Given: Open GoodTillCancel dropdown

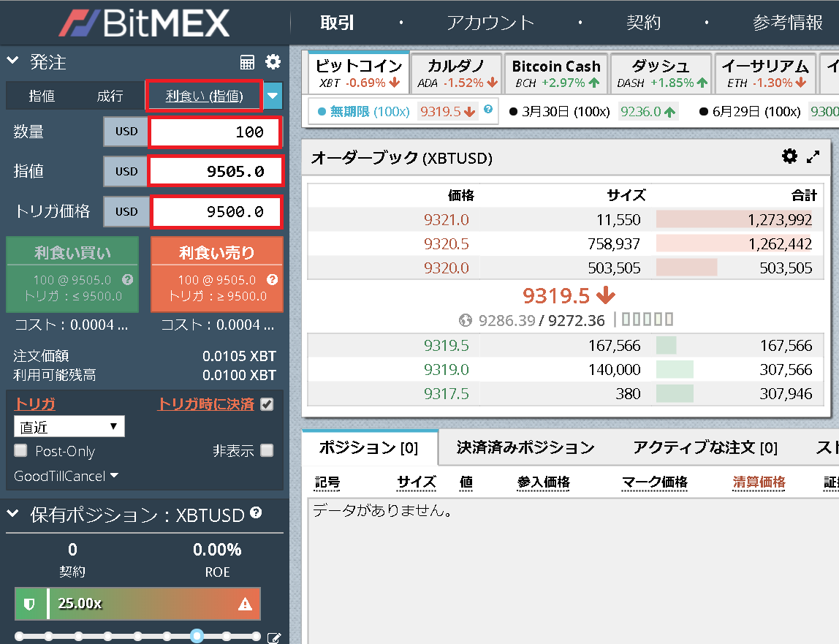Looking at the screenshot, I should click(x=66, y=476).
